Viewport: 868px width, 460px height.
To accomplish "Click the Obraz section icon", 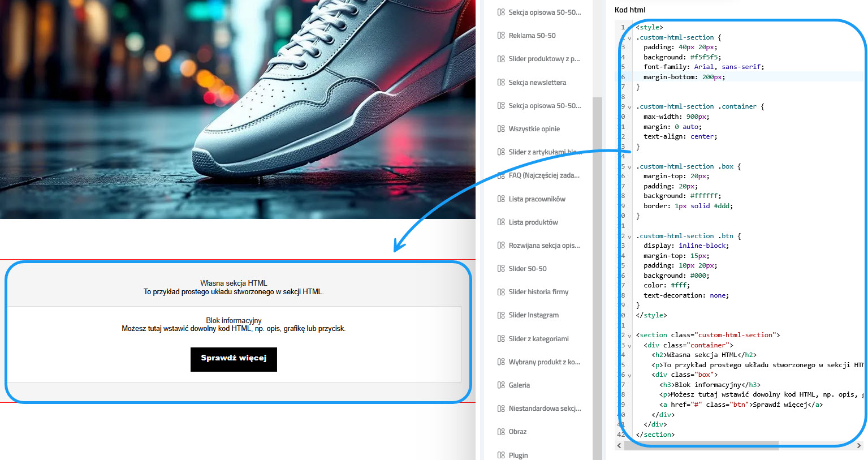I will (500, 431).
